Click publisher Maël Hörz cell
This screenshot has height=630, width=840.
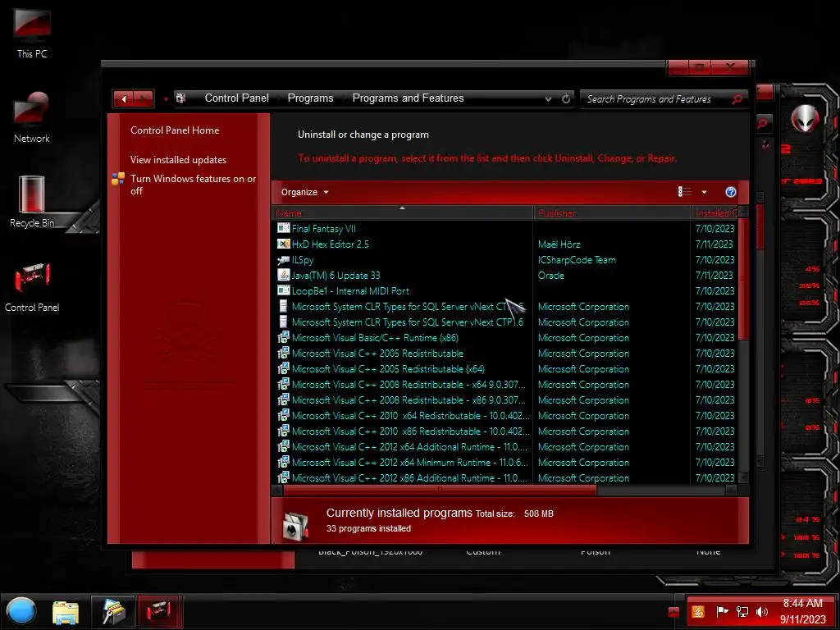point(559,244)
